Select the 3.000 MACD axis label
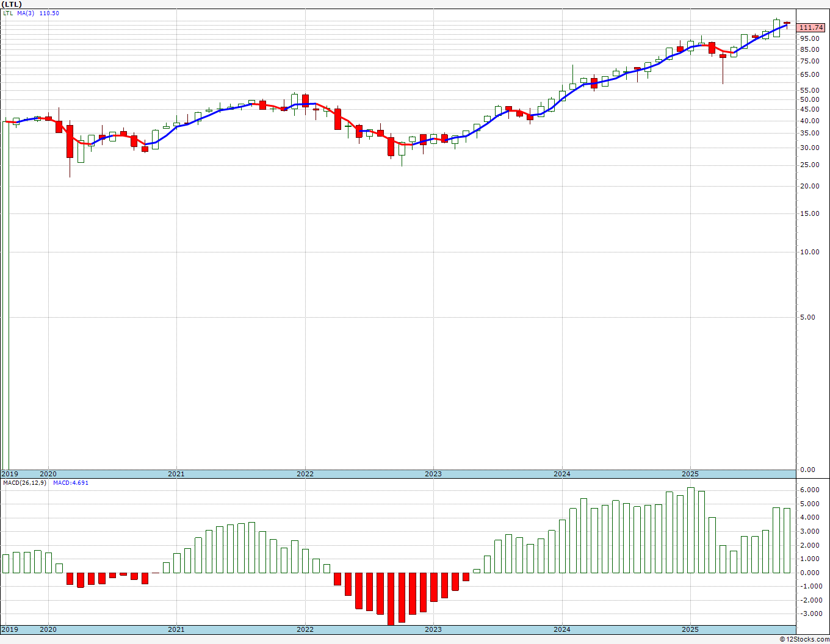 click(809, 531)
